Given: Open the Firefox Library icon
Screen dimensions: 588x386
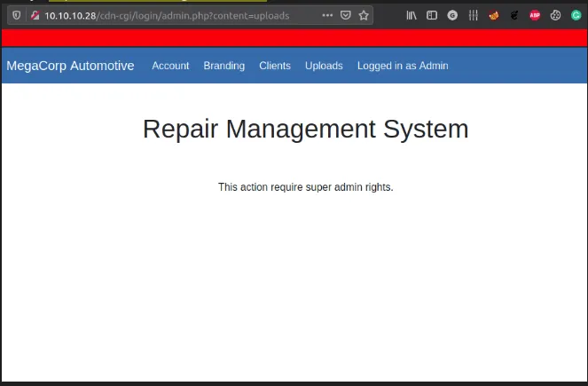Looking at the screenshot, I should click(412, 15).
